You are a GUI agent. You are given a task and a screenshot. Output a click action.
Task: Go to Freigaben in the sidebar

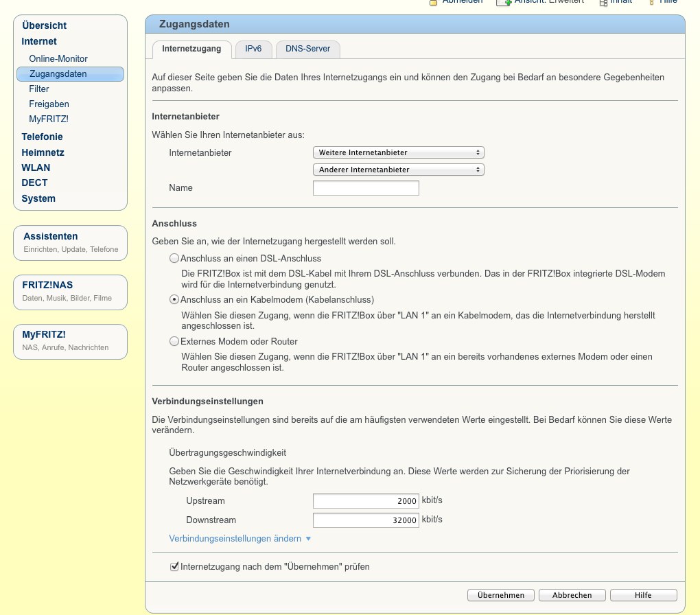coord(49,104)
